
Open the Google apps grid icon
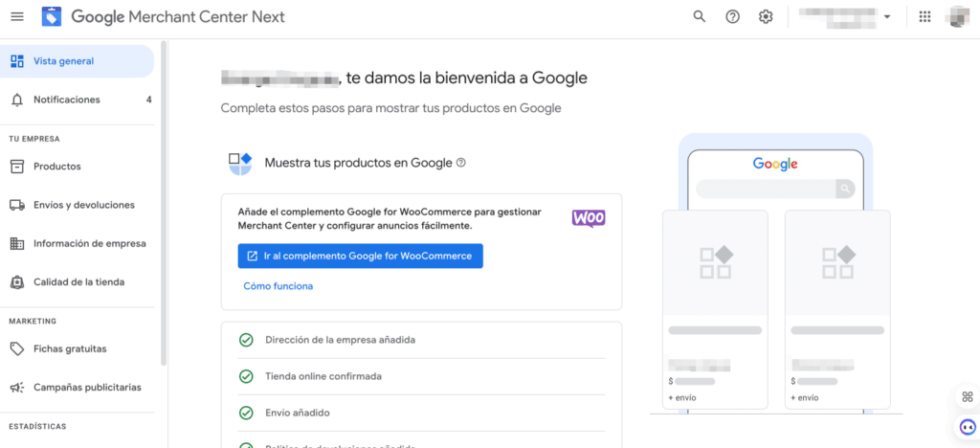pyautogui.click(x=925, y=17)
